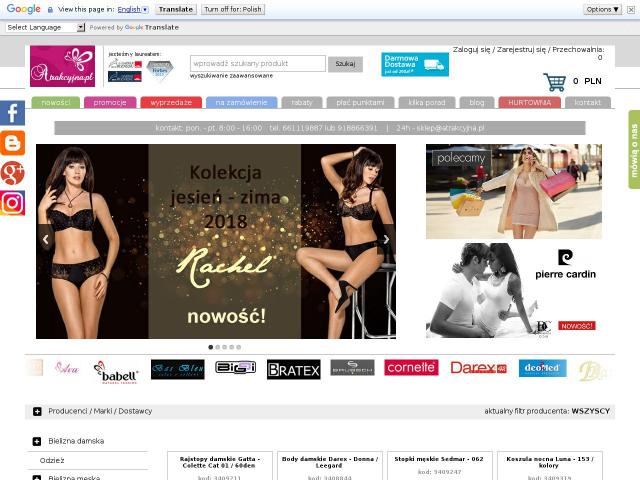Open the nowości menu tab

(56, 102)
